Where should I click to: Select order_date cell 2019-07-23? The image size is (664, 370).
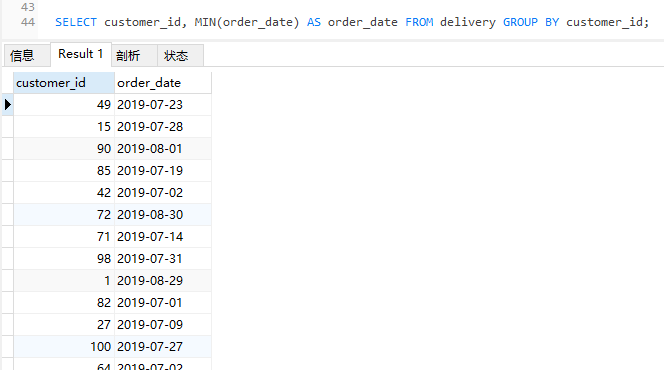point(163,105)
